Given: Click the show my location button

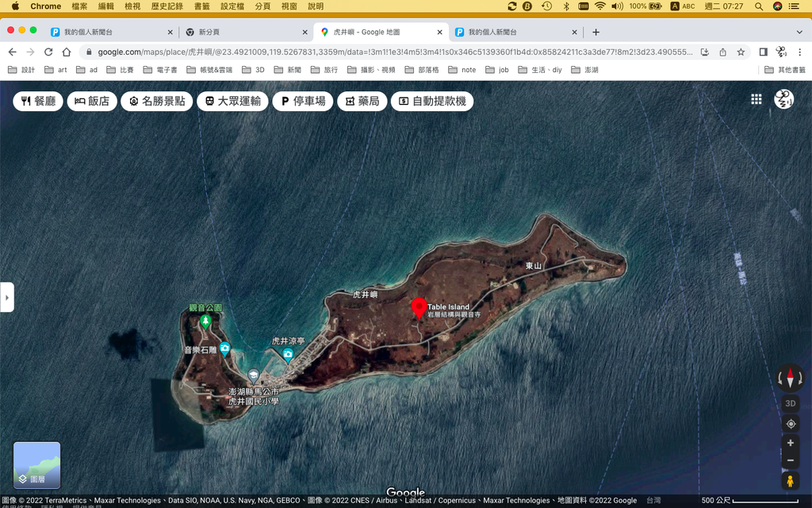Looking at the screenshot, I should click(x=790, y=424).
